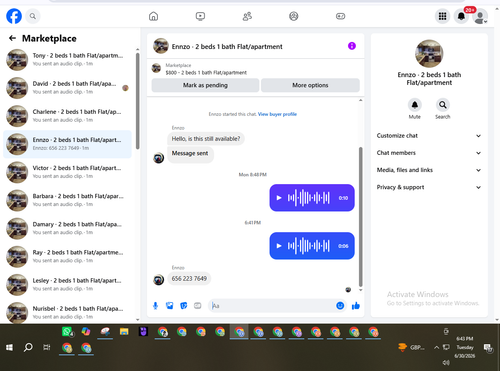Open the Facebook search icon
The height and width of the screenshot is (371, 500).
(33, 16)
